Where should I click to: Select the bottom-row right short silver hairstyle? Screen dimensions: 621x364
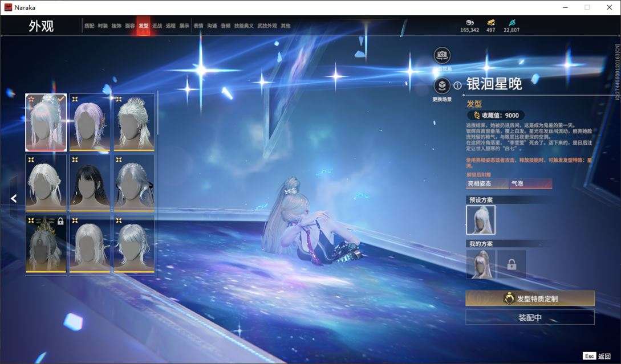(x=134, y=244)
